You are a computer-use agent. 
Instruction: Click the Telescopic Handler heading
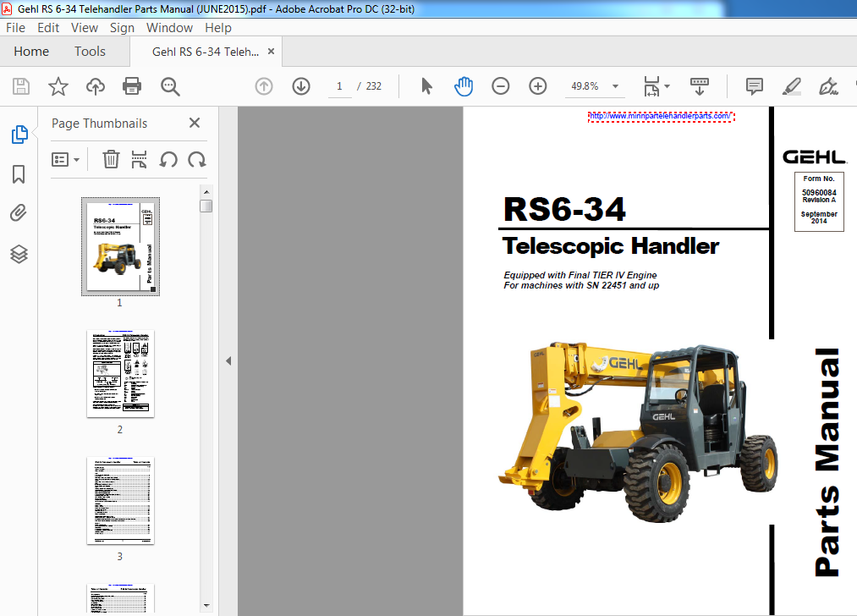611,246
